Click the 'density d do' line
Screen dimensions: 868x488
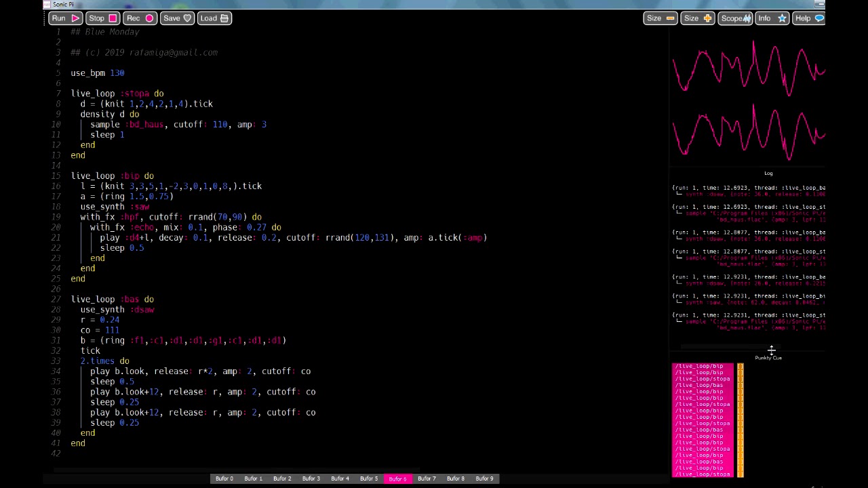point(110,114)
